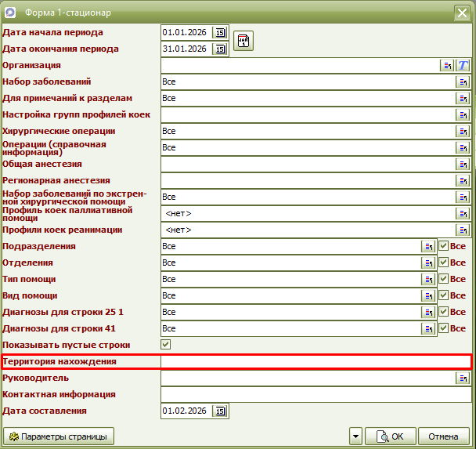This screenshot has height=449, width=476.
Task: Click the Территория нахождения input field
Action: tap(315, 361)
